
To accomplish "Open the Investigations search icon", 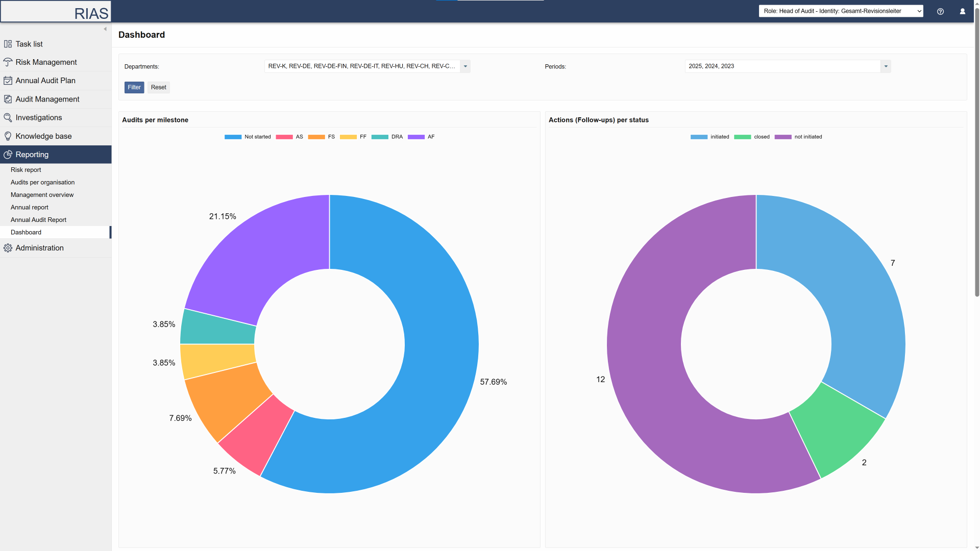I will coord(8,117).
